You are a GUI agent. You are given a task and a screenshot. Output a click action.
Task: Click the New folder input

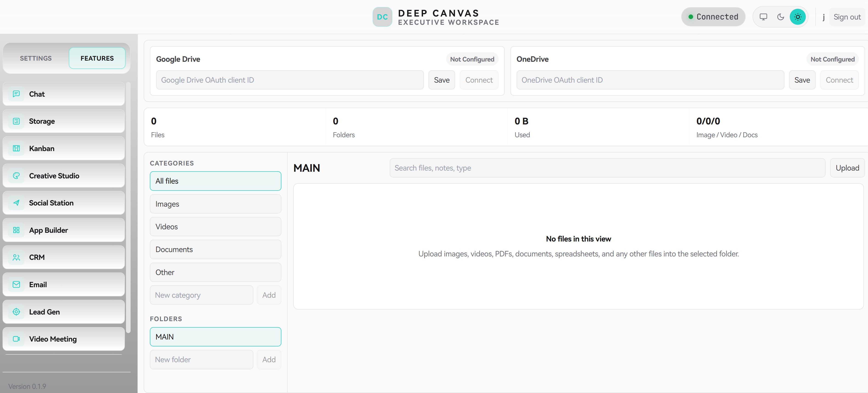tap(202, 360)
